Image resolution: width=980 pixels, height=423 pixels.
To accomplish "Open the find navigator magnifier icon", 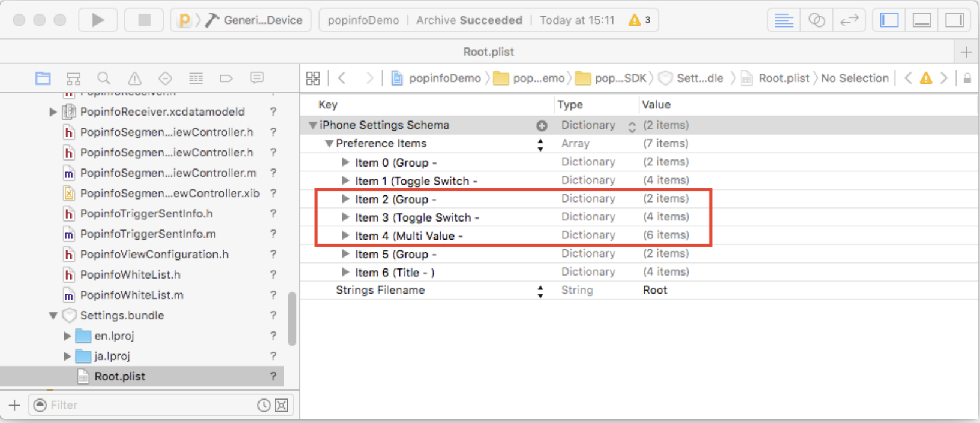I will point(104,78).
